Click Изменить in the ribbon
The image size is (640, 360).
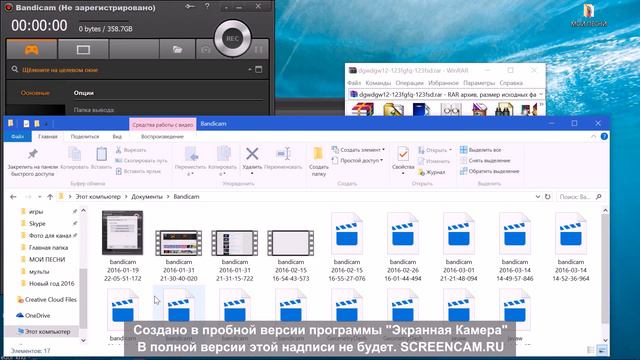pos(433,161)
